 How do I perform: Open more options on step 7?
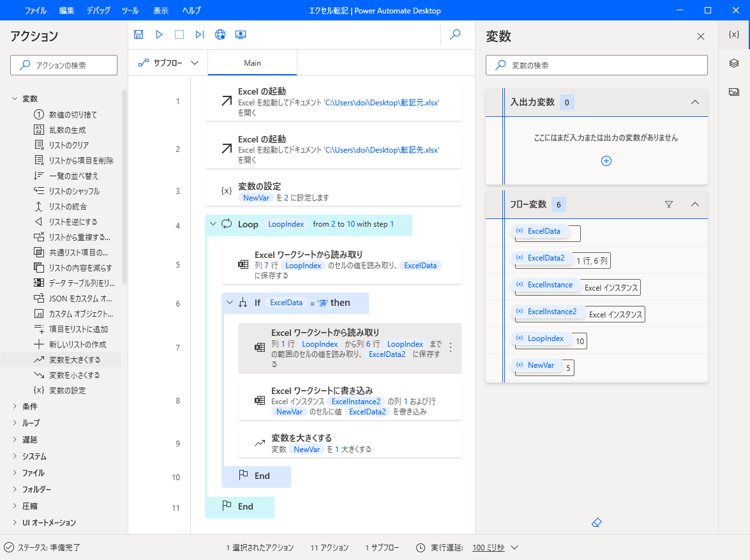pyautogui.click(x=451, y=347)
